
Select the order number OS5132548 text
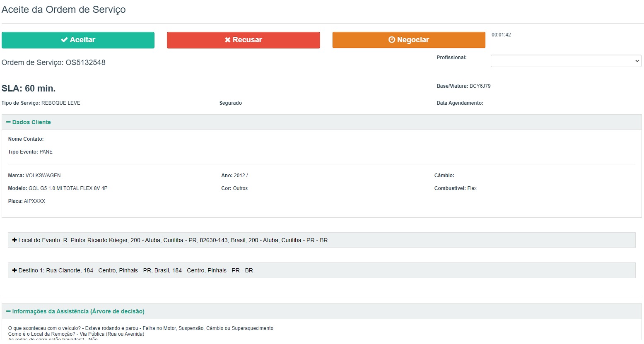click(x=86, y=63)
